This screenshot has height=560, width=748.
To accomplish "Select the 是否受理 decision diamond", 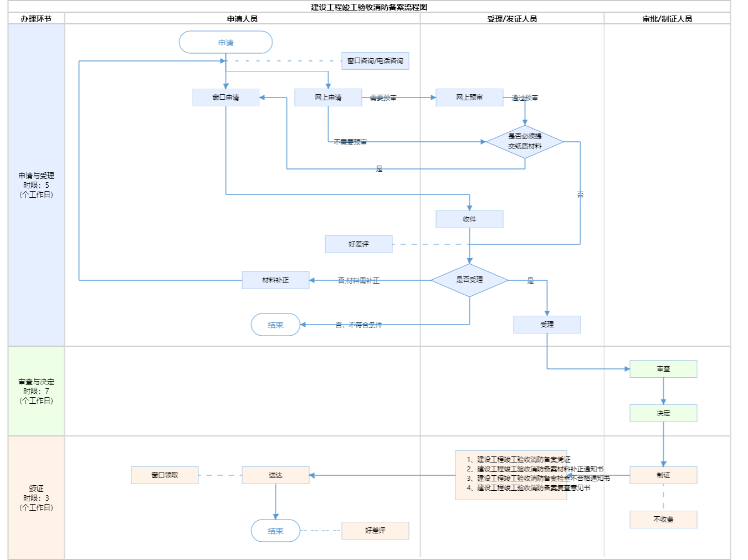I will [469, 280].
